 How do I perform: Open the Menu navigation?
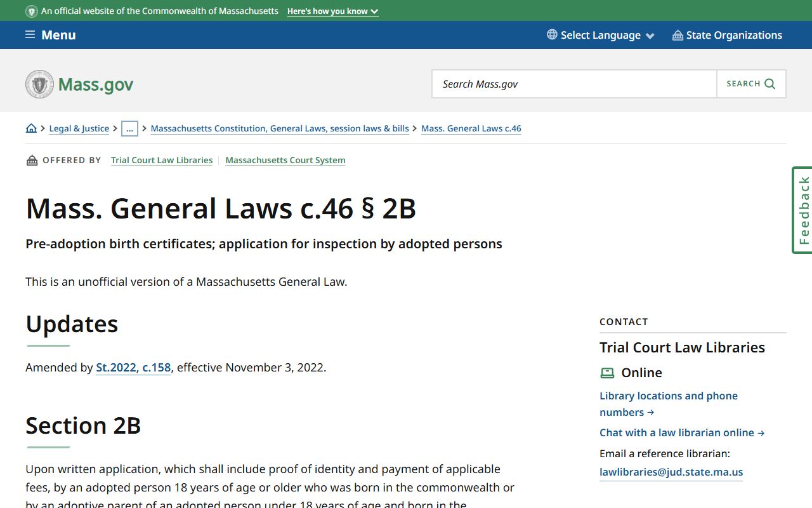pos(51,35)
